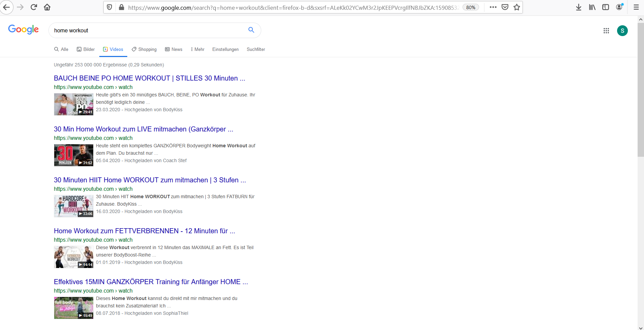Image resolution: width=644 pixels, height=330 pixels.
Task: Open Einstellungen settings menu
Action: [x=226, y=49]
